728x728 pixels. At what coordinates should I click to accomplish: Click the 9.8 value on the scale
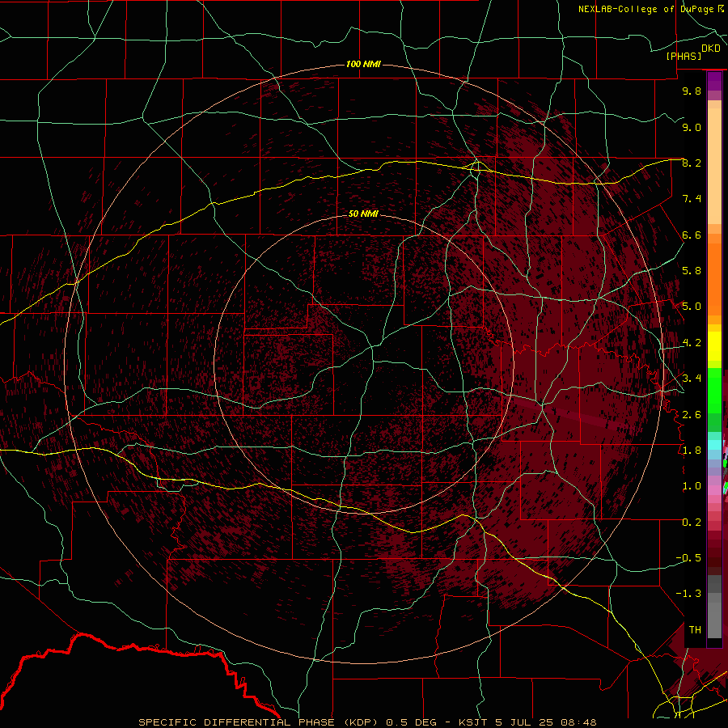[x=692, y=91]
